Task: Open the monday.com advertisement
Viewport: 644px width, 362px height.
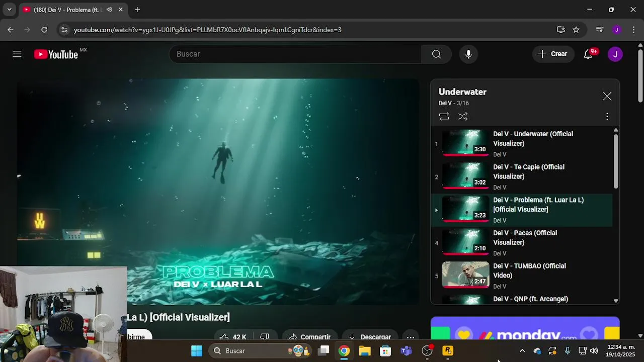Action: pyautogui.click(x=525, y=328)
